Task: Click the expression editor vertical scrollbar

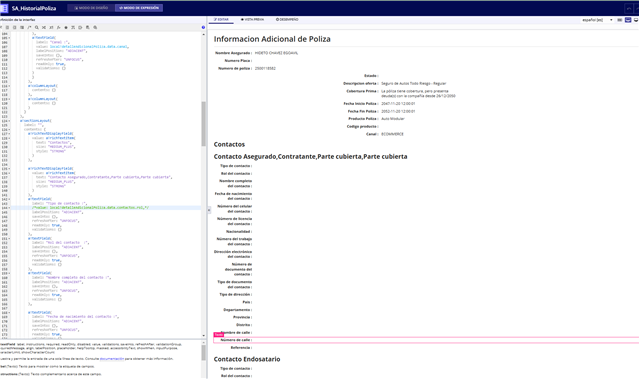Action: tap(203, 123)
